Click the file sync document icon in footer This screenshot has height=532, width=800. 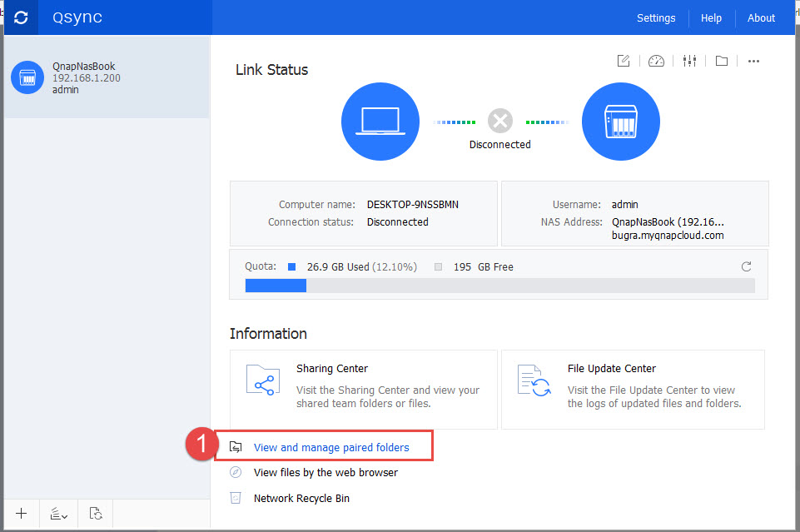[96, 513]
